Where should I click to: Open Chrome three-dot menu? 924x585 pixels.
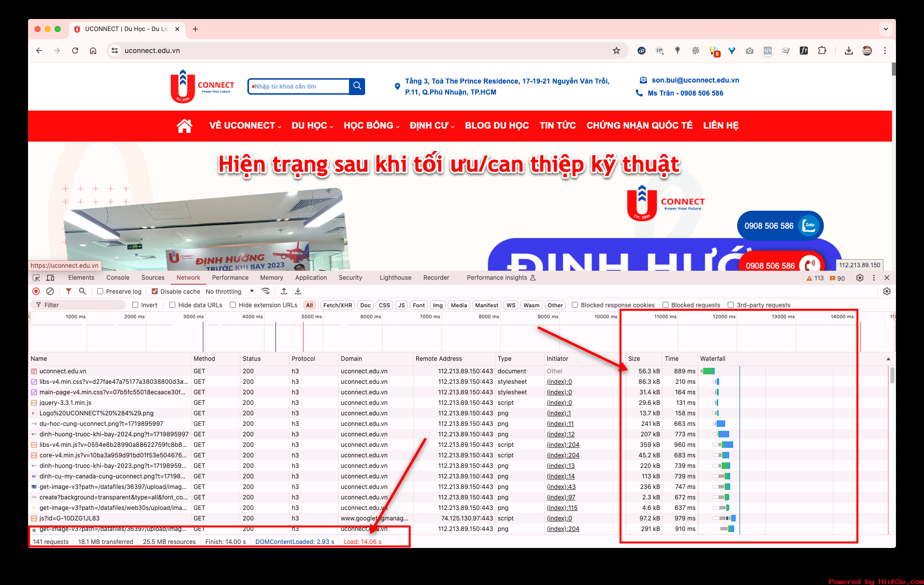(885, 51)
